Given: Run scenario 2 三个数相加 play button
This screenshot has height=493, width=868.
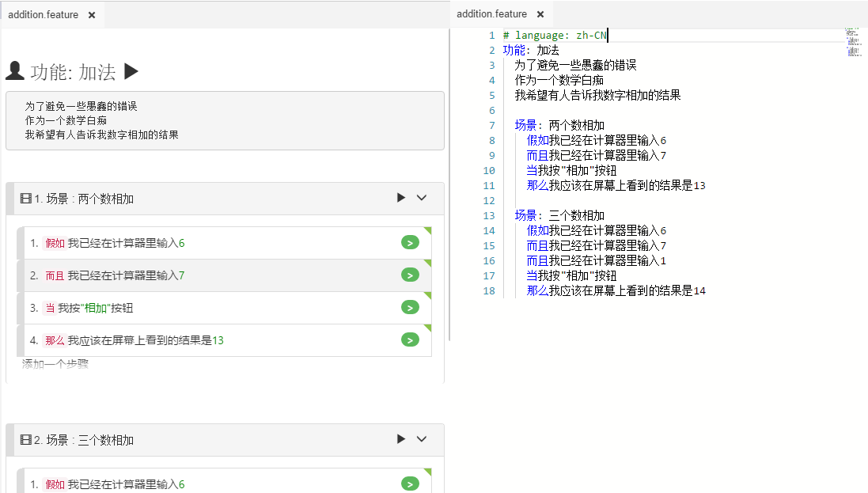Looking at the screenshot, I should pos(401,439).
